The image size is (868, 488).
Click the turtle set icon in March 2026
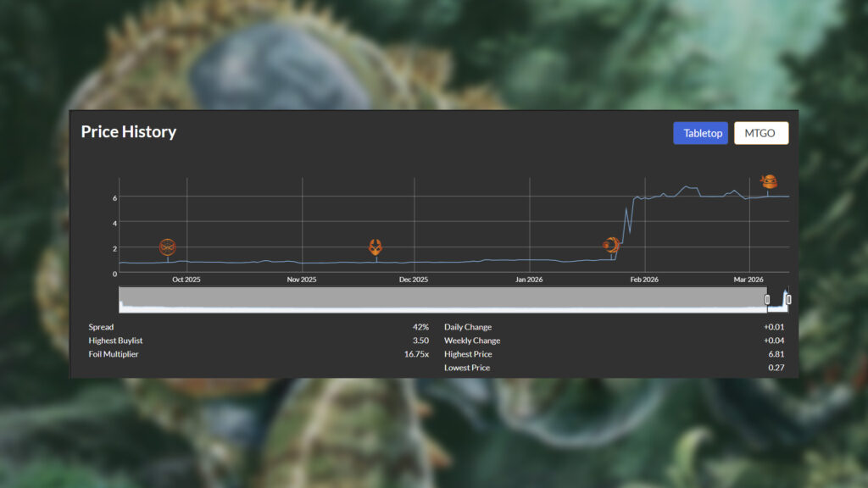click(768, 181)
